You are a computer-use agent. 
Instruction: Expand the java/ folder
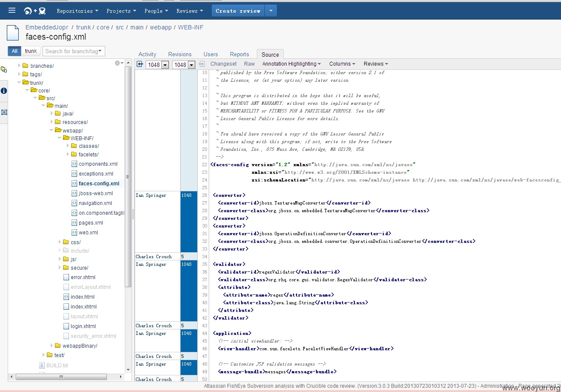(52, 113)
